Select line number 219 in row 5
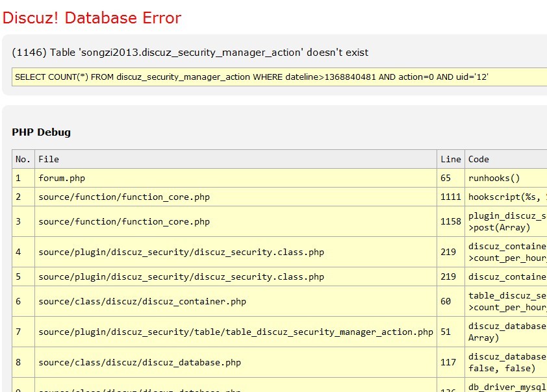The width and height of the screenshot is (547, 392). [451, 276]
